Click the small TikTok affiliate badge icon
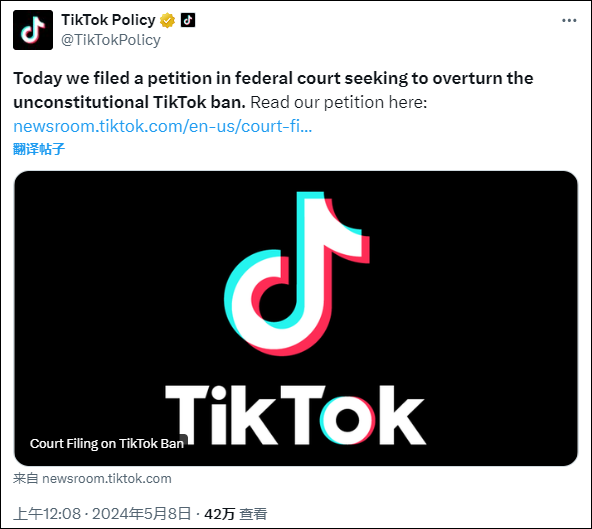Screen dimensions: 592x529 pyautogui.click(x=188, y=20)
